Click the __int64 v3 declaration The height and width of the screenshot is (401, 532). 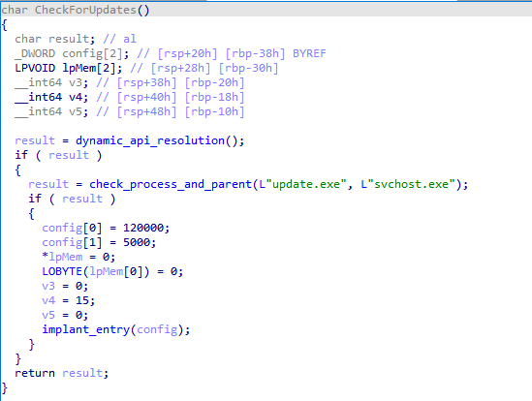[x=51, y=82]
